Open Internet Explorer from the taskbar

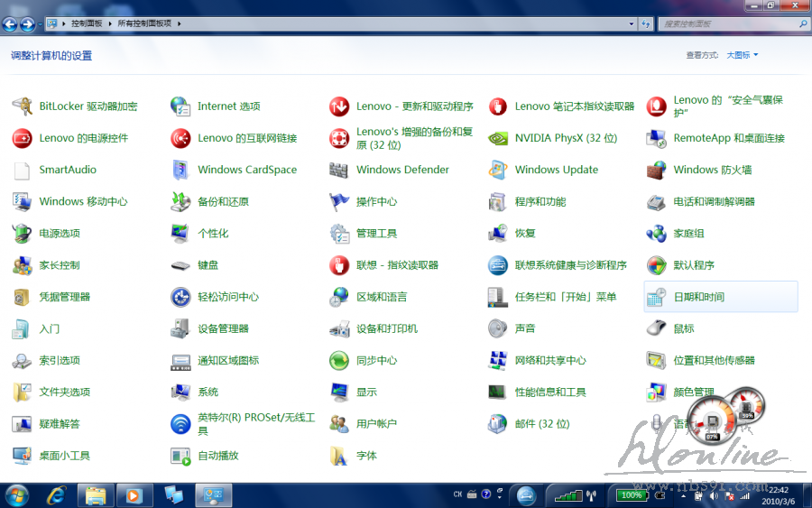pos(58,494)
